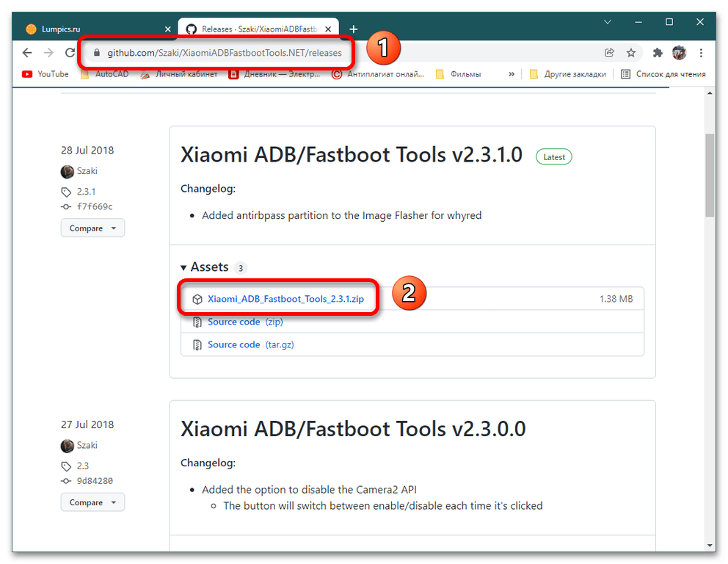Image resolution: width=728 pixels, height=564 pixels.
Task: Open the Xiaomi ADB/Fastboot Tools v2.3.0.0 title
Action: [x=353, y=429]
